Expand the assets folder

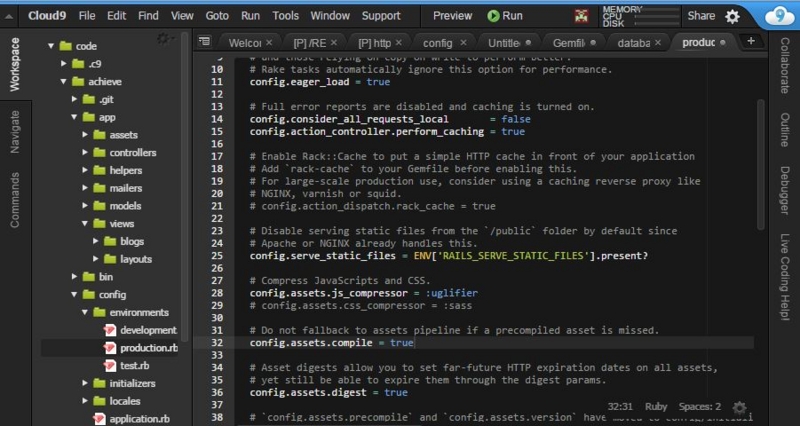[85, 135]
